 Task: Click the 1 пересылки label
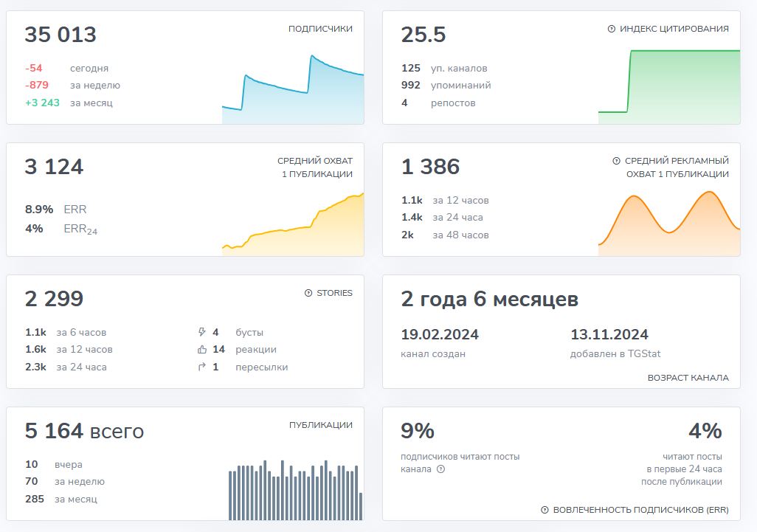click(250, 367)
